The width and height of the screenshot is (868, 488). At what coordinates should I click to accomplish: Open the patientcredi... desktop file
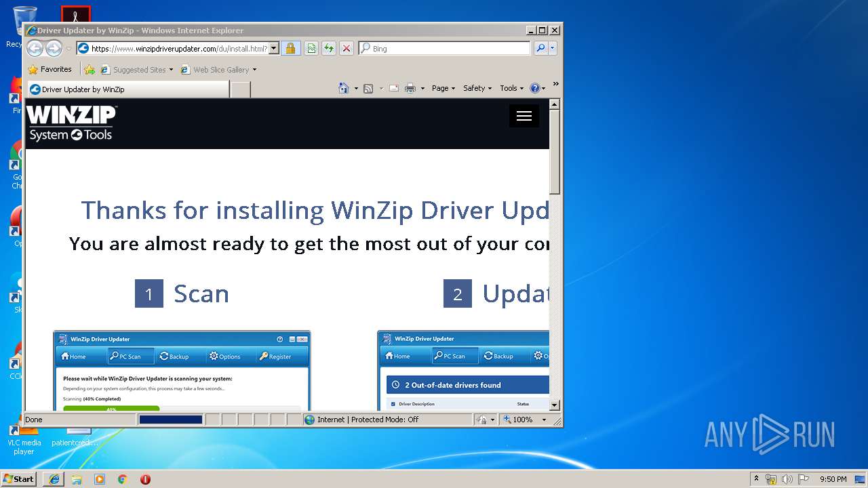point(75,438)
